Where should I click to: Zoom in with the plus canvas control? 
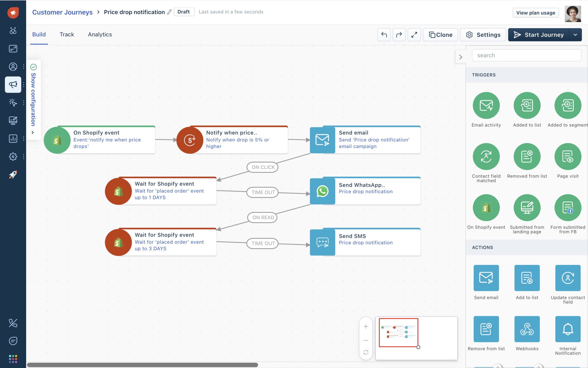(x=366, y=326)
